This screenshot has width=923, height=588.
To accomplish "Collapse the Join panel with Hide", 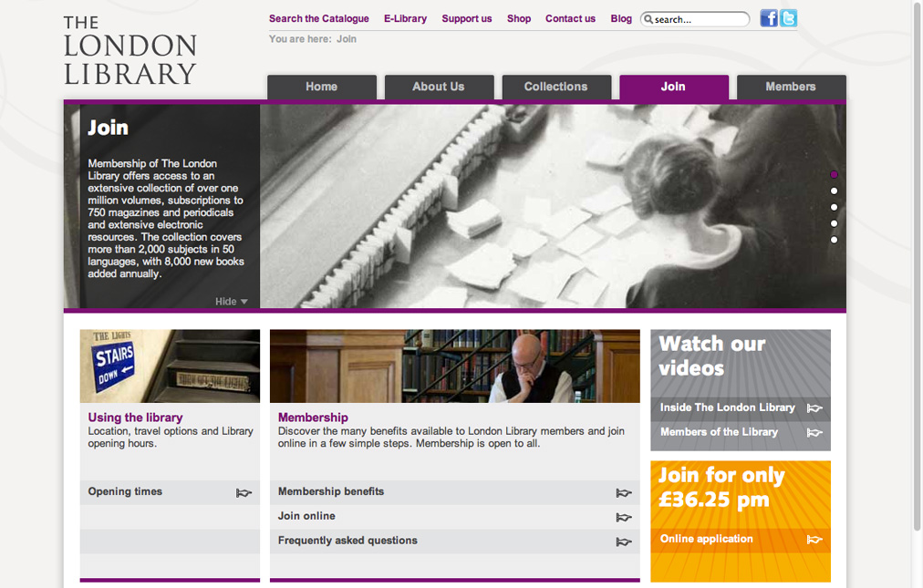I will pyautogui.click(x=232, y=302).
